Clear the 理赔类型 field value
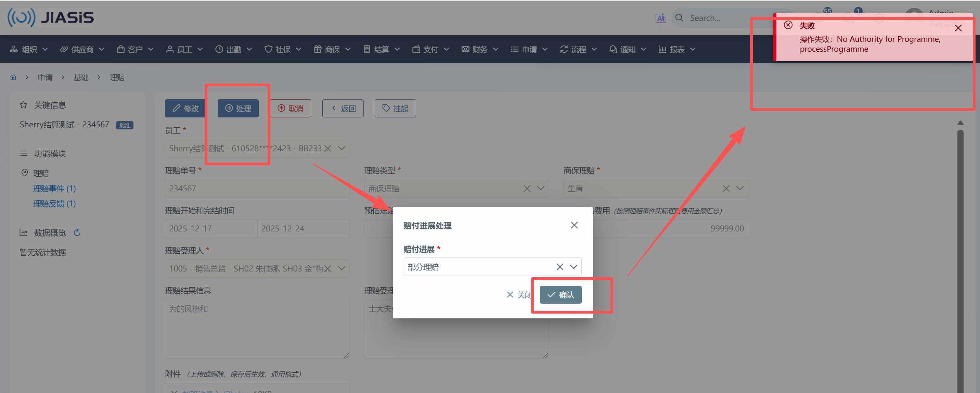This screenshot has width=980, height=393. [x=527, y=189]
